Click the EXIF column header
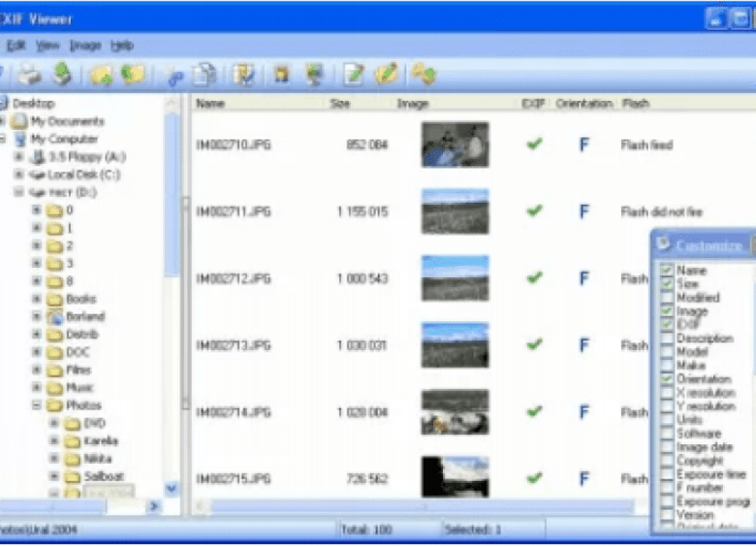The image size is (756, 547). tap(533, 103)
